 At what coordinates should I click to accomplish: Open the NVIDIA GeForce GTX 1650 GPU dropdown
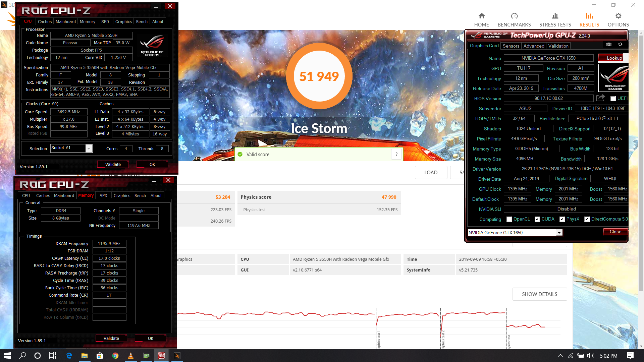click(x=559, y=233)
